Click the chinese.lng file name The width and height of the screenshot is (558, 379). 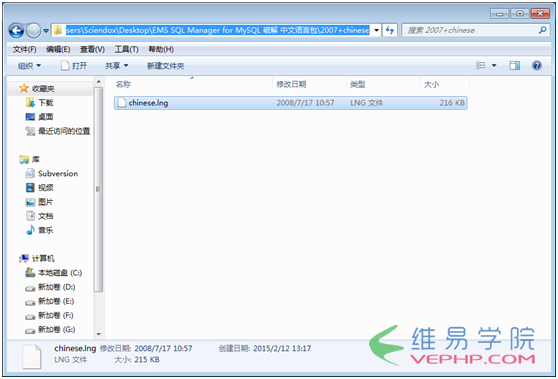(148, 103)
